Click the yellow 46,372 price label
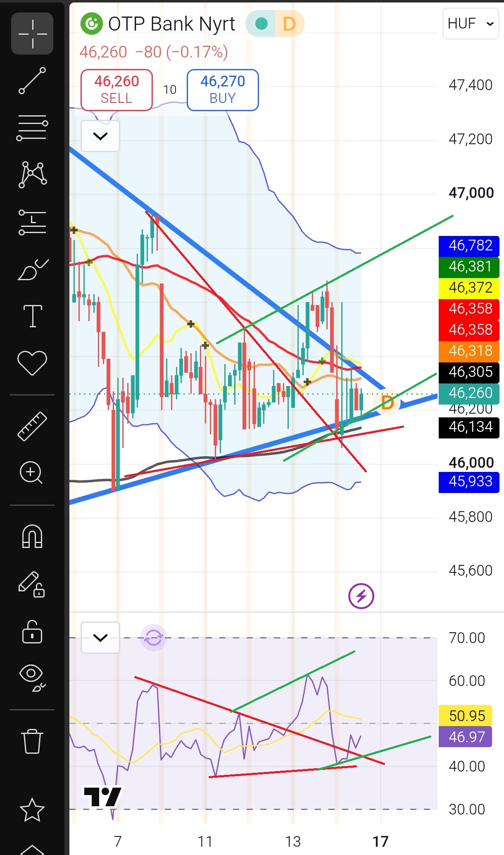504x855 pixels. [469, 288]
